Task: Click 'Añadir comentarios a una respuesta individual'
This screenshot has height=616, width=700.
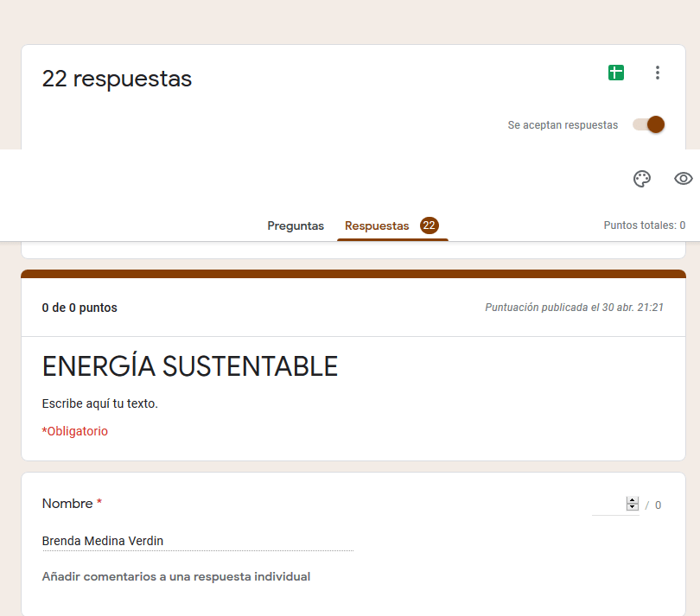Action: coord(176,576)
